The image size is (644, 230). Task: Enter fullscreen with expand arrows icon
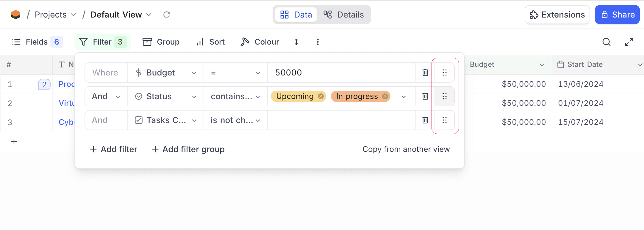[x=629, y=42]
